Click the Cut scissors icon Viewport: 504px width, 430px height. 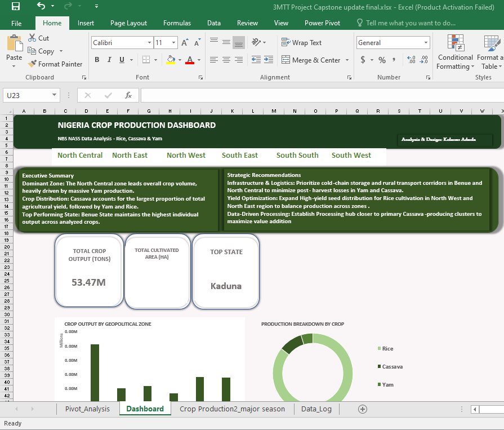[32, 38]
